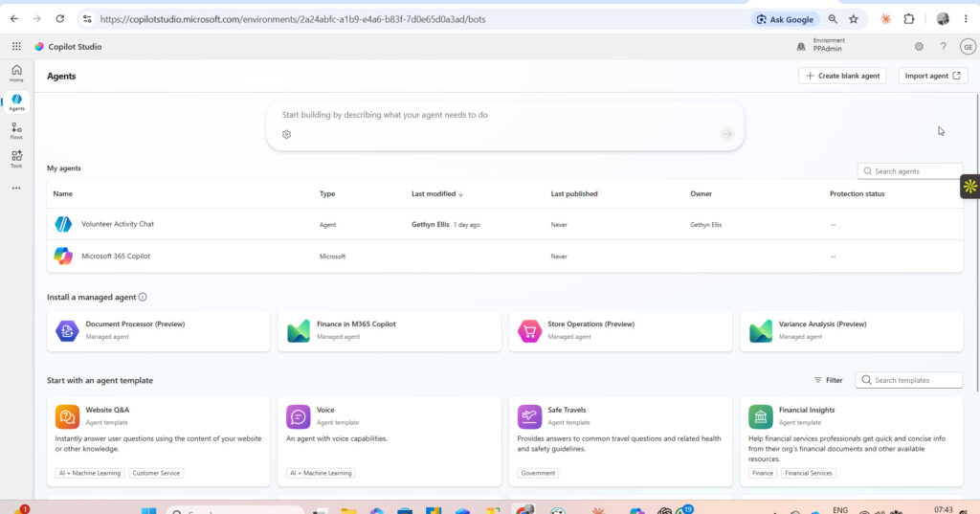Open the browser three-dot menu

[966, 19]
